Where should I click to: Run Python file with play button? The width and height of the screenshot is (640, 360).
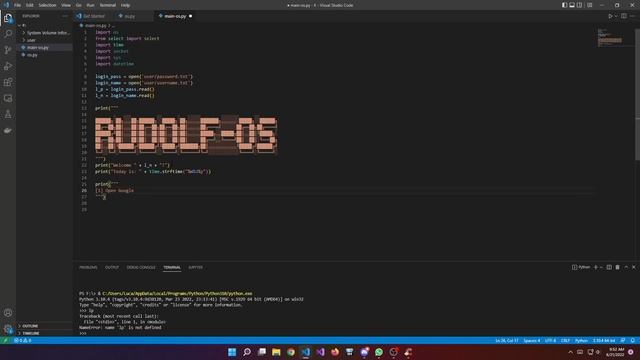click(610, 16)
